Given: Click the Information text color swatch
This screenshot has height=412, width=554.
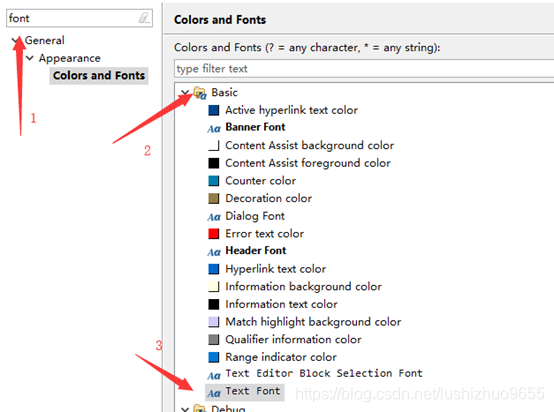Looking at the screenshot, I should tap(213, 304).
